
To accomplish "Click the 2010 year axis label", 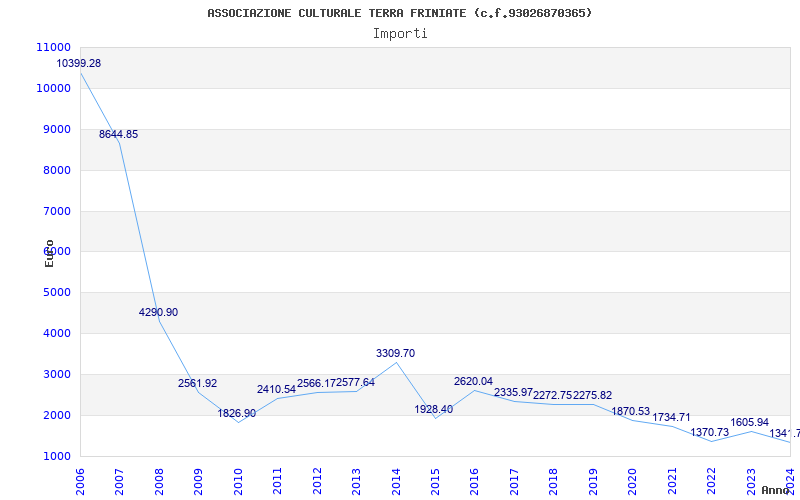I will [x=238, y=482].
